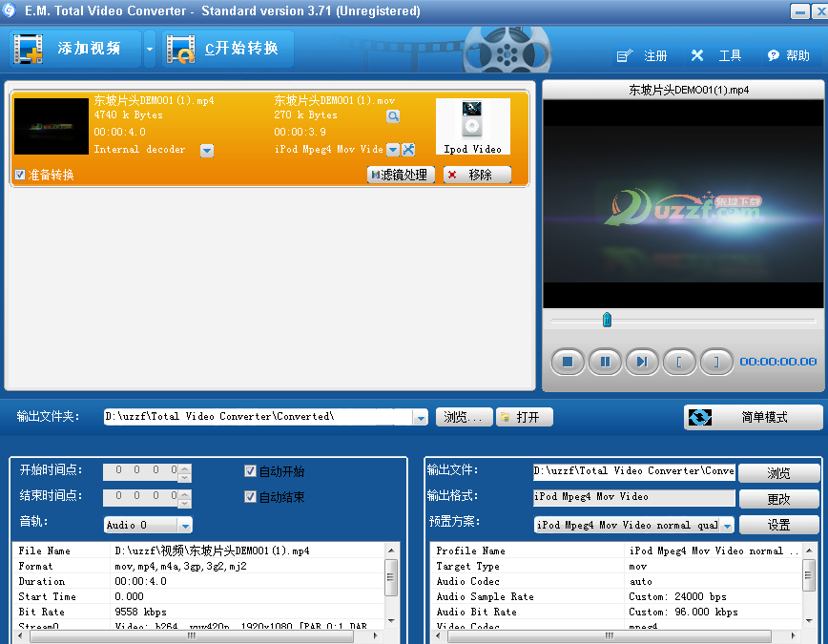Click the Ipod Video device icon
Screen dimensions: 828x644
click(x=472, y=126)
